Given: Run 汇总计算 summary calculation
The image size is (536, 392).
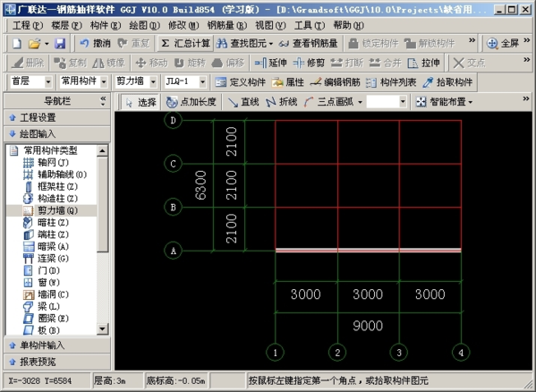Looking at the screenshot, I should pyautogui.click(x=185, y=43).
